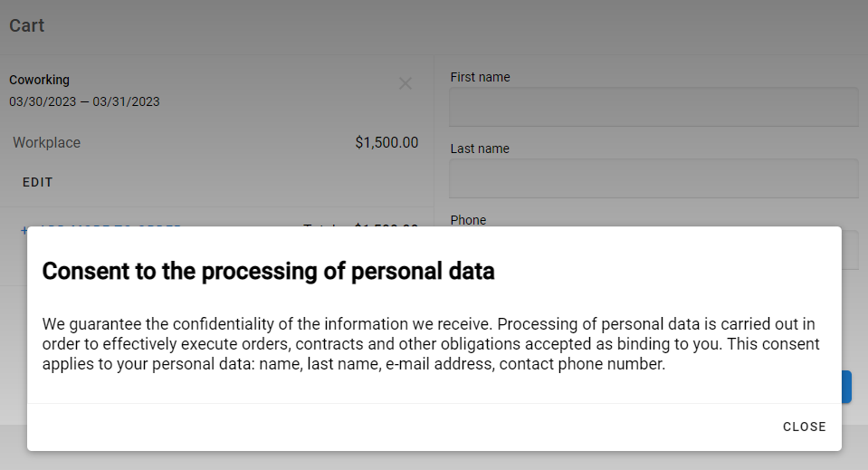This screenshot has height=470, width=868.
Task: Click the $1,500.00 Workplace price
Action: coord(386,142)
